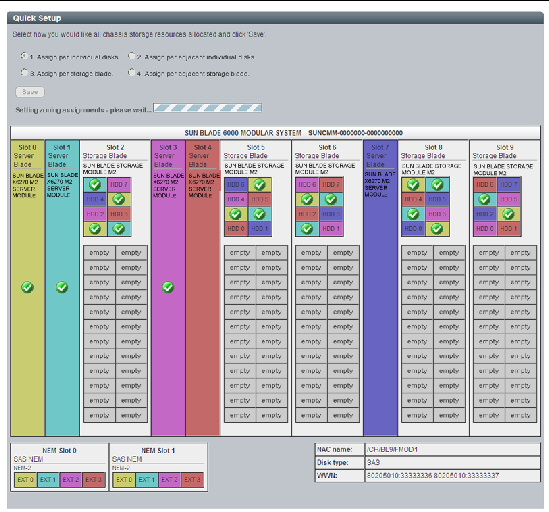Screen dimensions: 549x512
Task: Click the green checkmark in Slot 0 Server Blade
Action: click(x=27, y=287)
